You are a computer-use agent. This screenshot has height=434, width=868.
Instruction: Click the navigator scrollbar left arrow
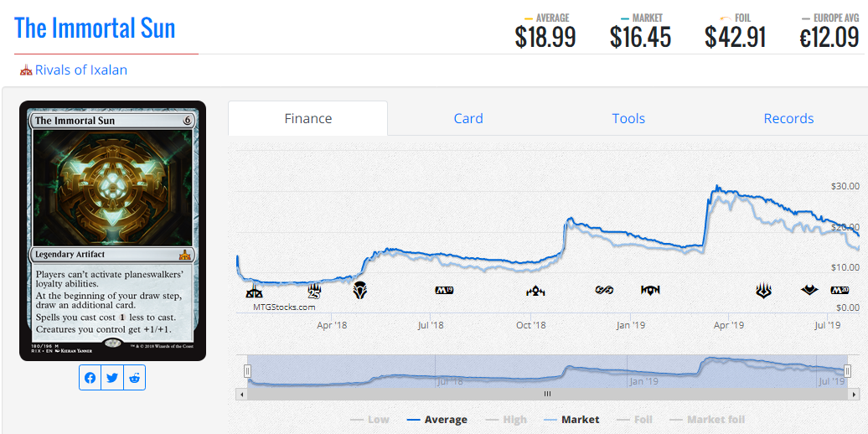pyautogui.click(x=242, y=394)
